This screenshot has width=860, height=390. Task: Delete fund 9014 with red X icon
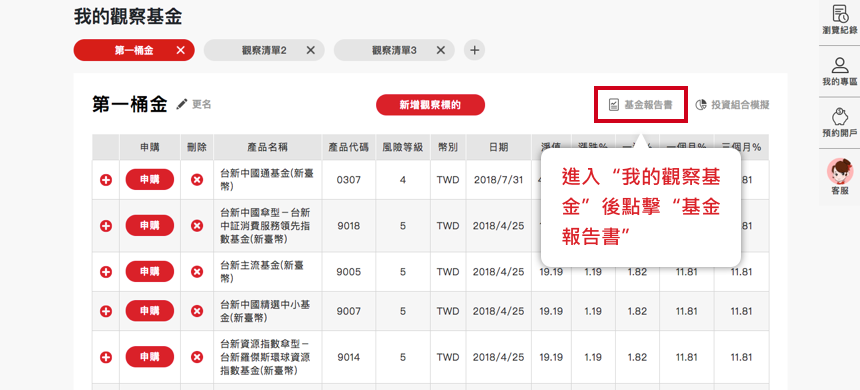(x=197, y=357)
